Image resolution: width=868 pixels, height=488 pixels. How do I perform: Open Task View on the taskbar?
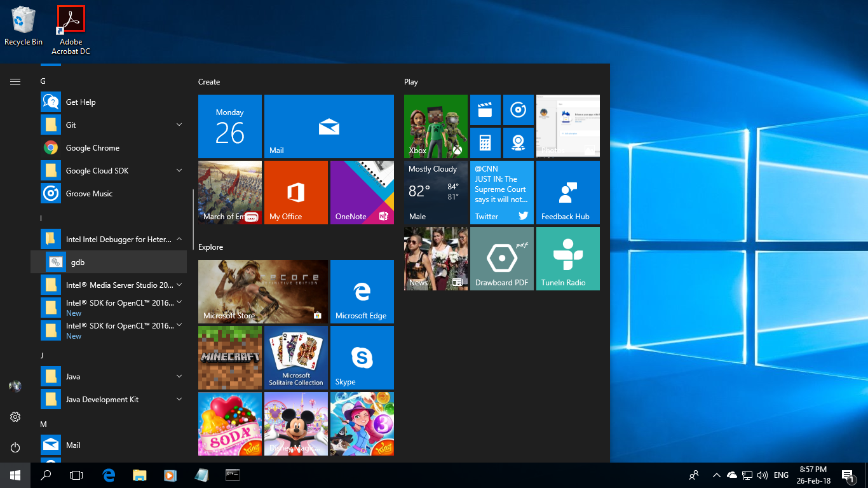tap(76, 475)
